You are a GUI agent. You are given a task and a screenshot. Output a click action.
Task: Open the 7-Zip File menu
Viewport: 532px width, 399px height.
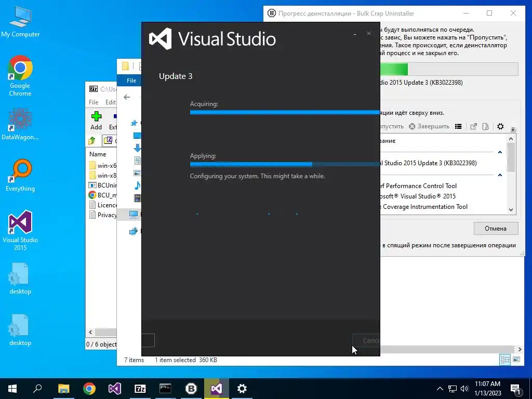pos(94,102)
